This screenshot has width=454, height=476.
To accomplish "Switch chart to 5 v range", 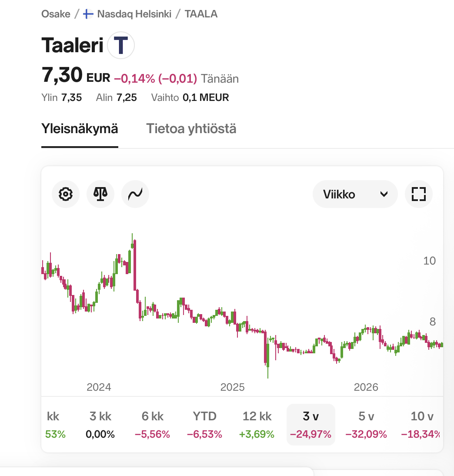I will coord(366,425).
